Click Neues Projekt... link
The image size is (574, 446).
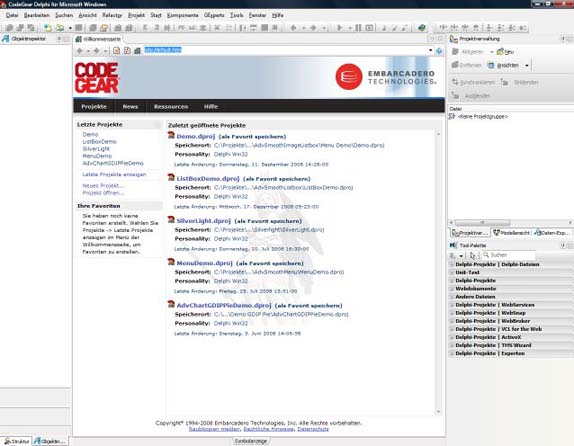[x=103, y=186]
